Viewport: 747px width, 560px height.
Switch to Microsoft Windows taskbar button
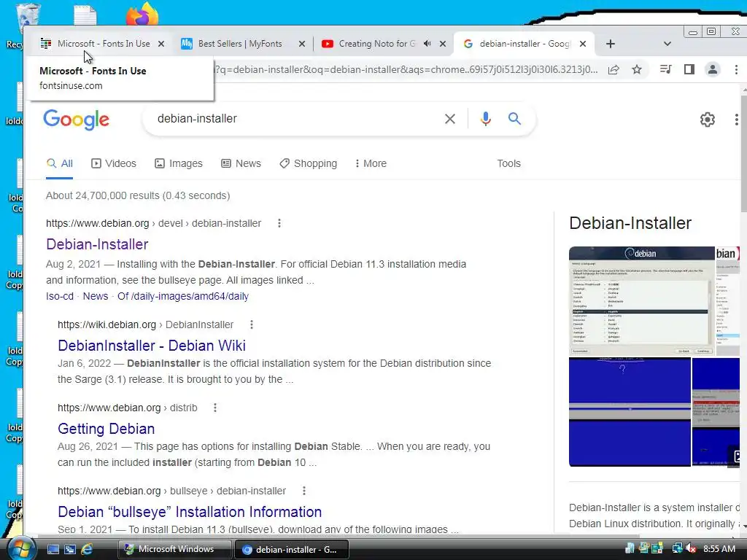point(174,549)
